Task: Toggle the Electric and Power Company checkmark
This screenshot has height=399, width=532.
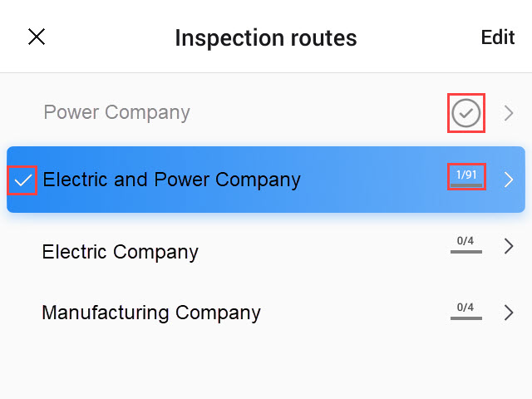Action: click(x=22, y=180)
